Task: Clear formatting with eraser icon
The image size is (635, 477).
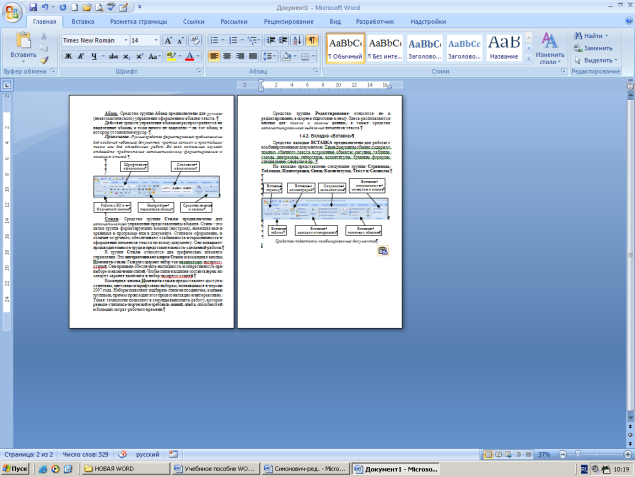Action: click(195, 40)
